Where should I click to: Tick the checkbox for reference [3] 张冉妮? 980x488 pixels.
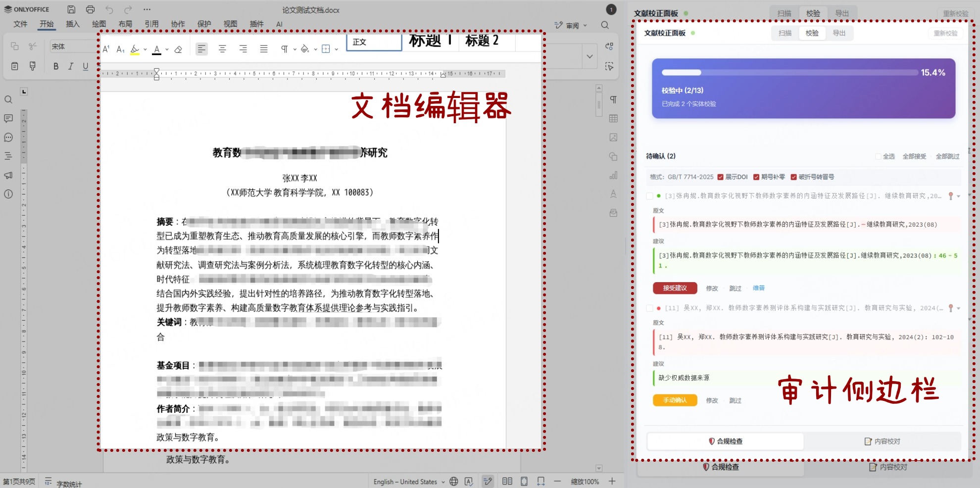tap(649, 196)
